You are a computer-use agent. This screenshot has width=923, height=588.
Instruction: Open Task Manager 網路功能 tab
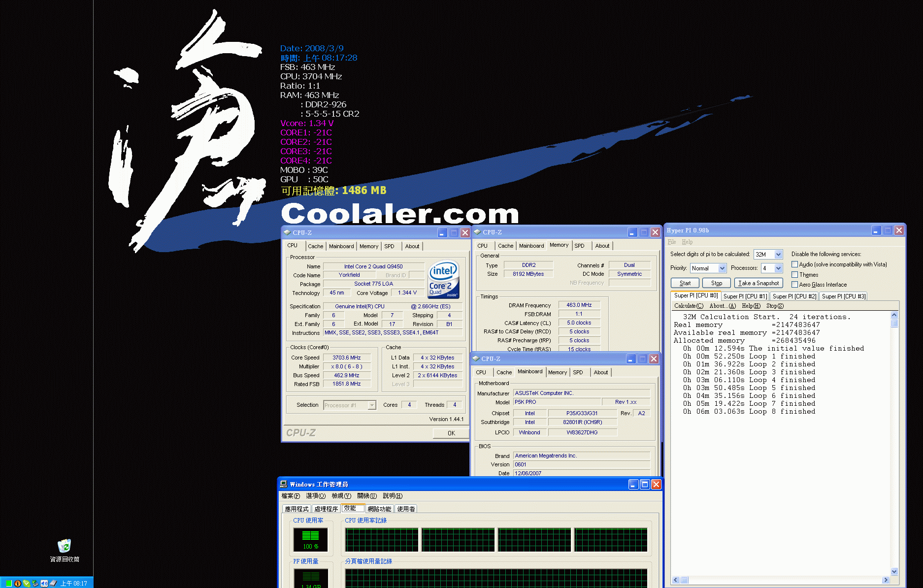379,509
